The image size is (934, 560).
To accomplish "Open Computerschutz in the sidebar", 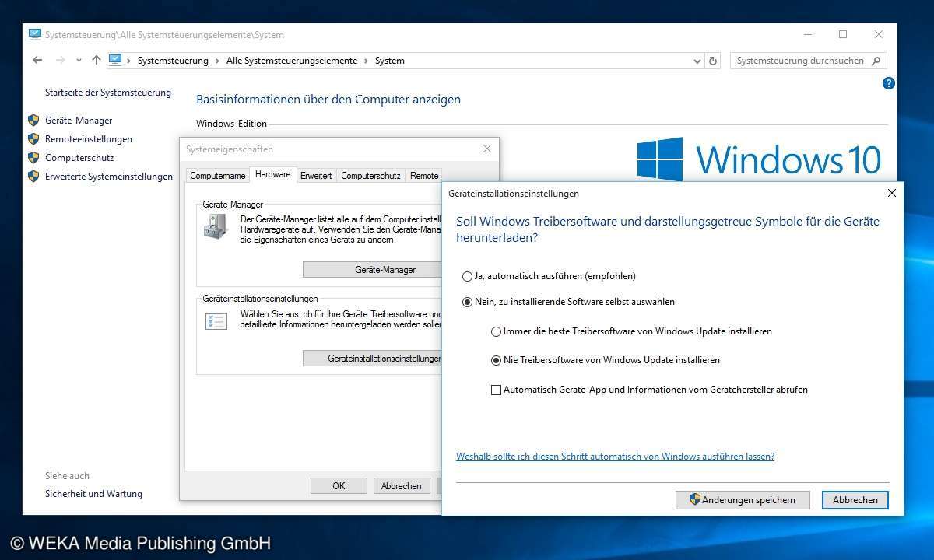I will 79,158.
